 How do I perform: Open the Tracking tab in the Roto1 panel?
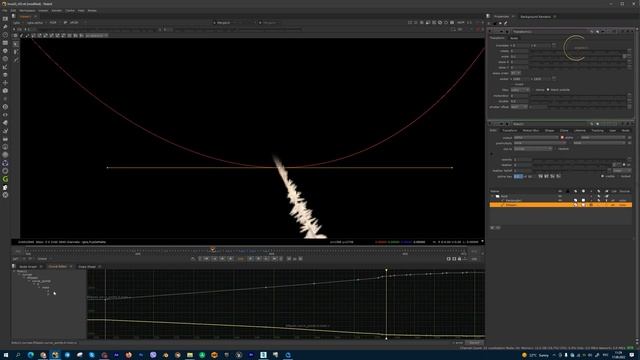597,131
